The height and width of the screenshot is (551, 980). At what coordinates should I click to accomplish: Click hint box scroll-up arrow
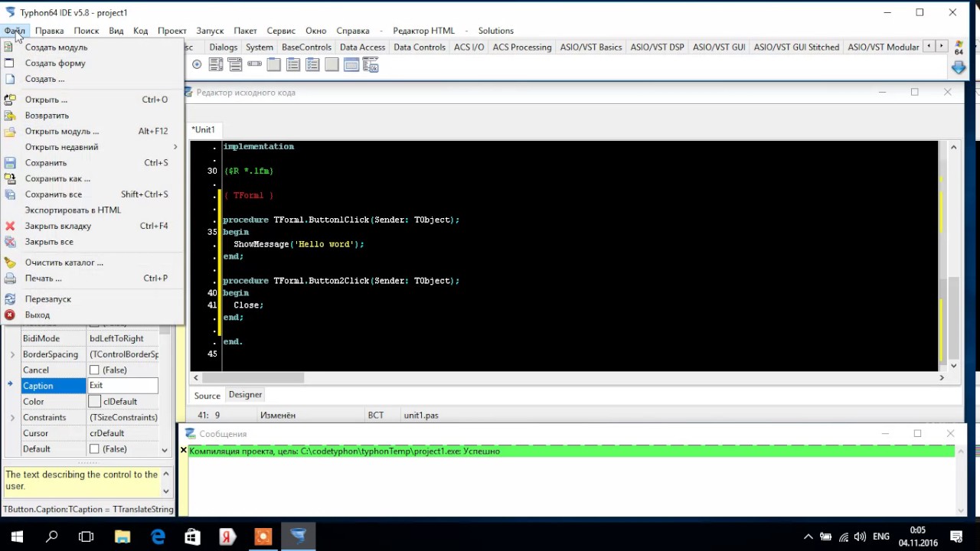(166, 474)
